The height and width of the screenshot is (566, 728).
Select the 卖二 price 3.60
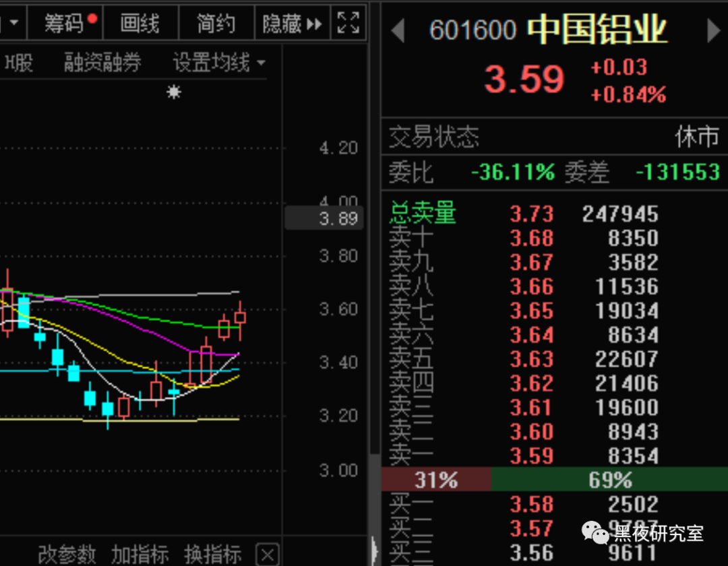[532, 431]
